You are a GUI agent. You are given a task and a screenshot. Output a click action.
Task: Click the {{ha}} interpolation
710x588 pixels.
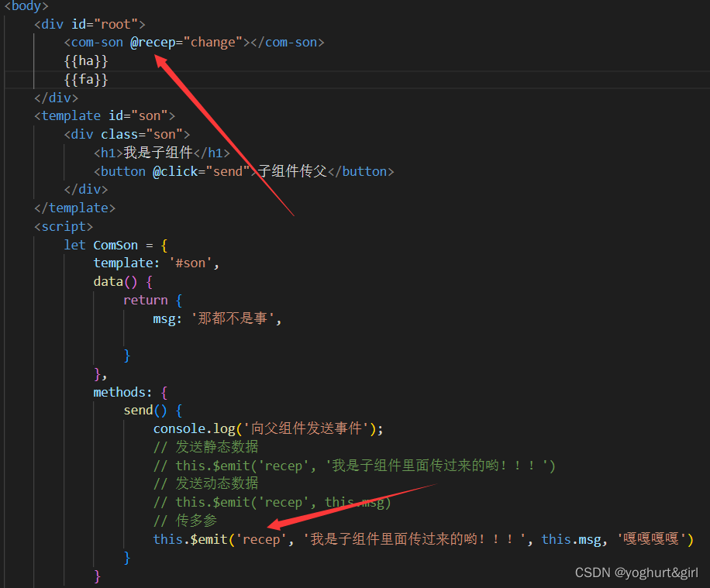pos(86,61)
